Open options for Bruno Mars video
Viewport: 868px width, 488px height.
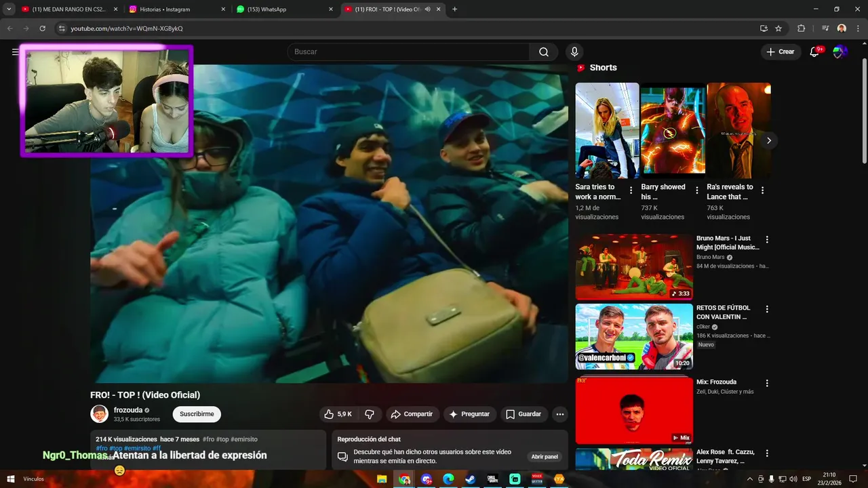(767, 239)
